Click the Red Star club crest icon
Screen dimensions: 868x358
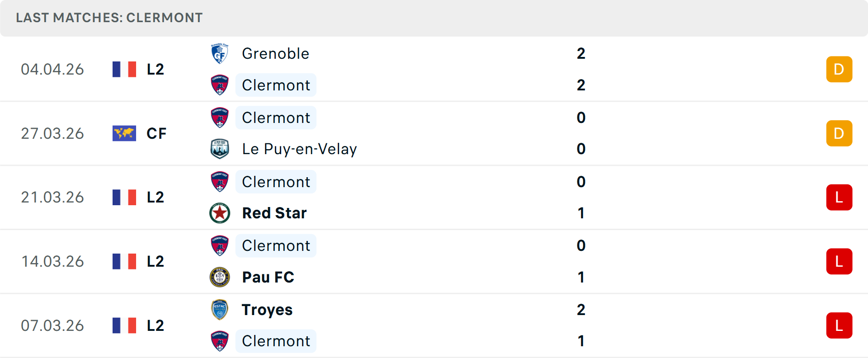220,213
